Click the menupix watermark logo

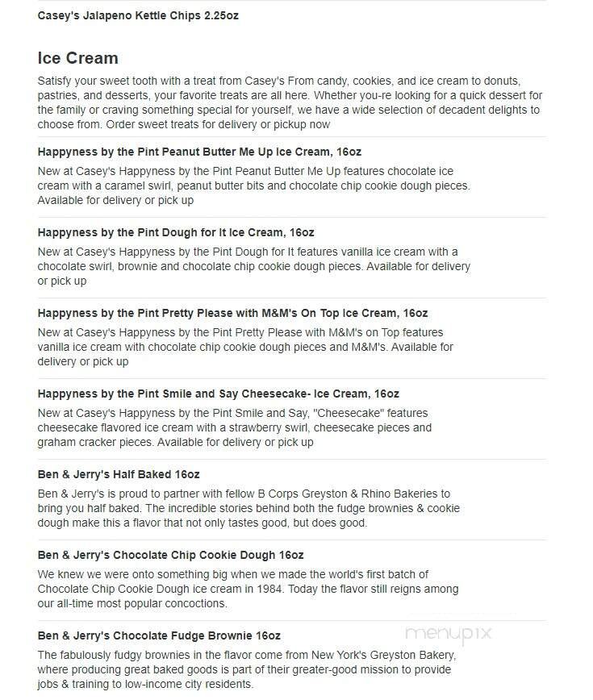tap(449, 634)
